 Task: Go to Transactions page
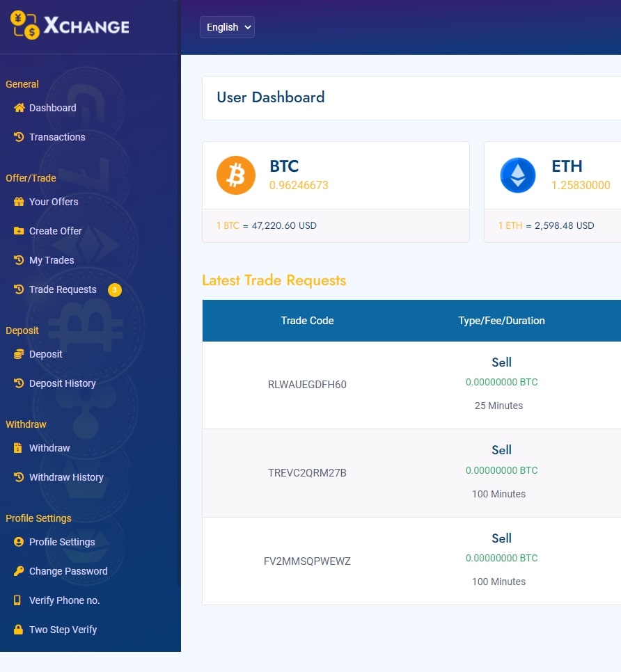tap(57, 137)
